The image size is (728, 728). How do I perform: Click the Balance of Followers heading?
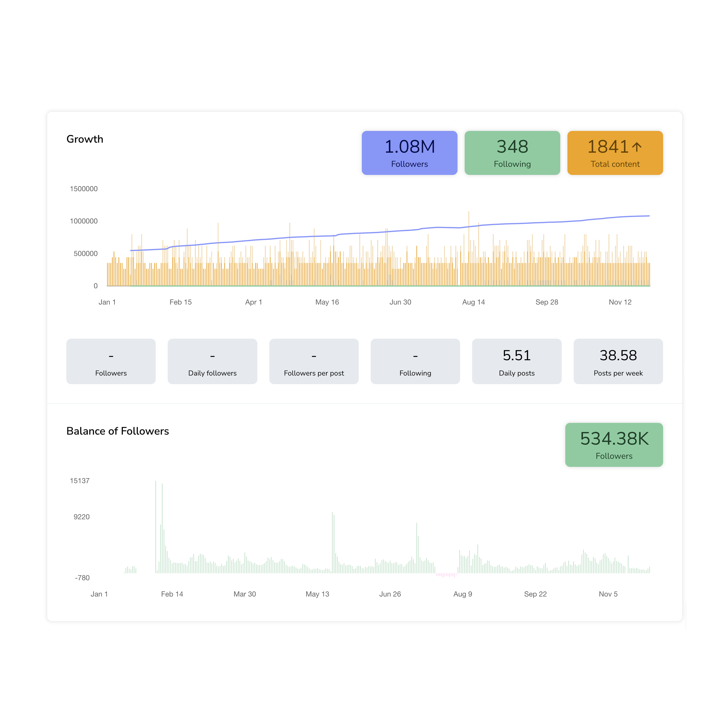[118, 431]
